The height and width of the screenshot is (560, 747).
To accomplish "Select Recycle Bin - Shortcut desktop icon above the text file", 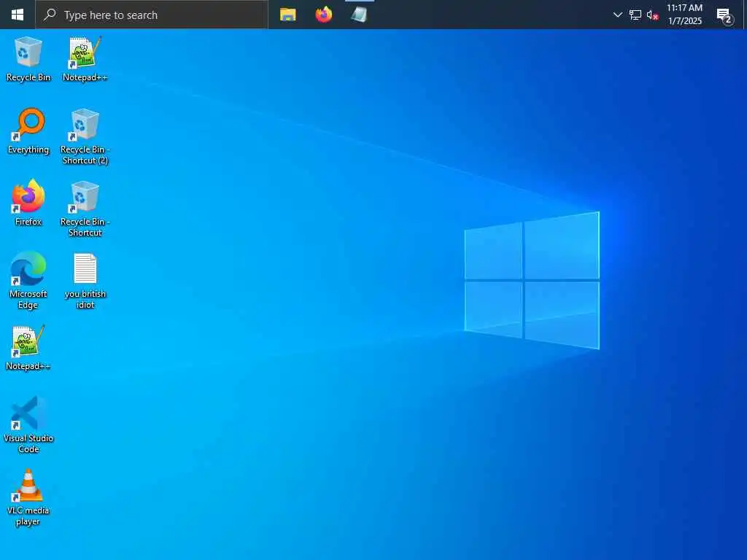I will (85, 209).
